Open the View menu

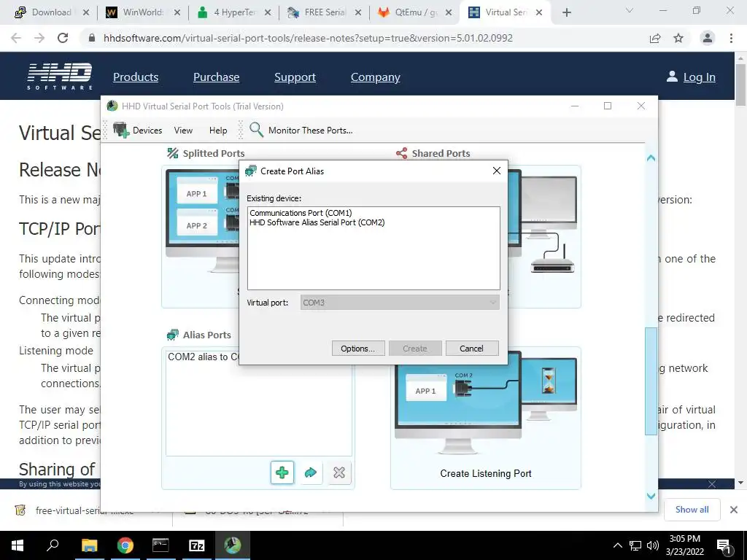pyautogui.click(x=183, y=130)
